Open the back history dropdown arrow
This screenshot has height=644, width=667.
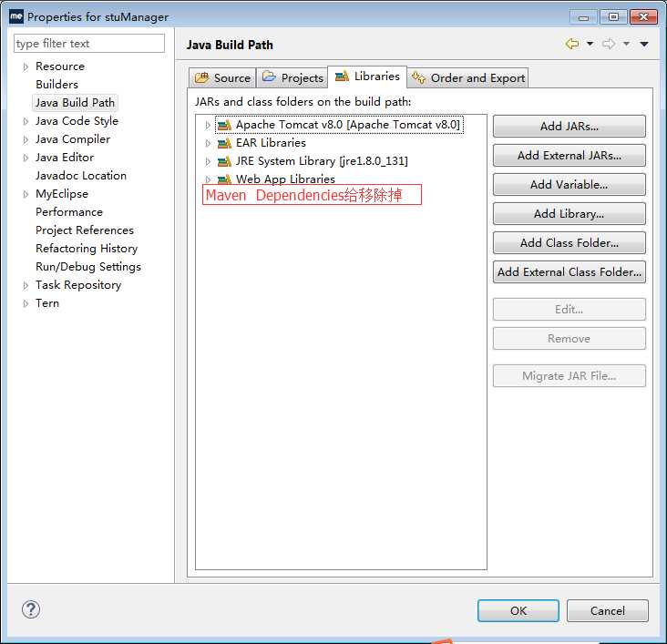[x=590, y=44]
